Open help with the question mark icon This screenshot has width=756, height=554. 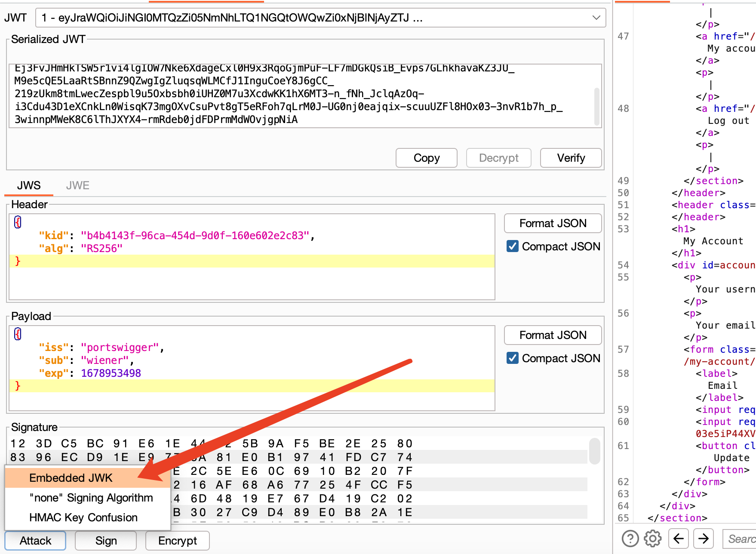(x=630, y=539)
